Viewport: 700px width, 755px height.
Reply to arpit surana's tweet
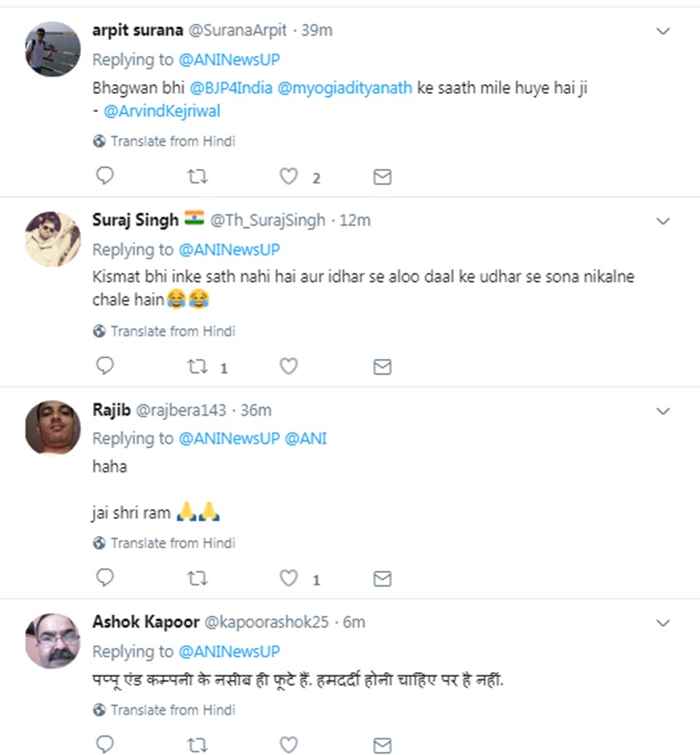pyautogui.click(x=105, y=176)
